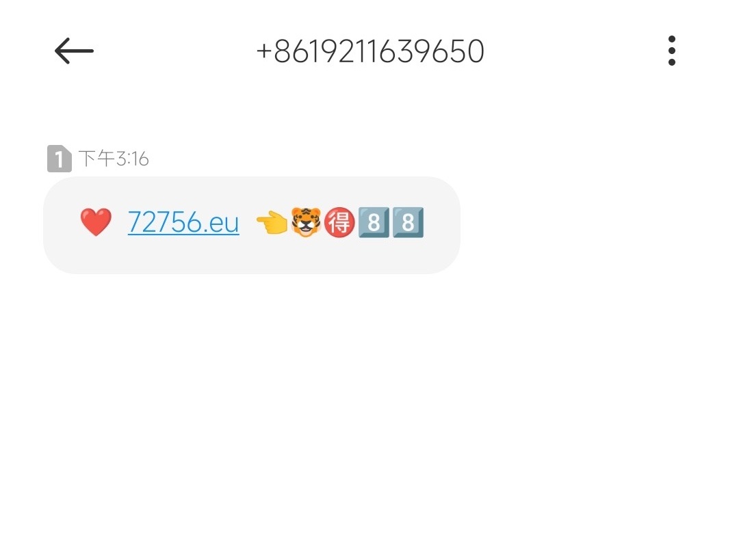Tap the tiger face emoji
This screenshot has width=739, height=560.
tap(306, 222)
